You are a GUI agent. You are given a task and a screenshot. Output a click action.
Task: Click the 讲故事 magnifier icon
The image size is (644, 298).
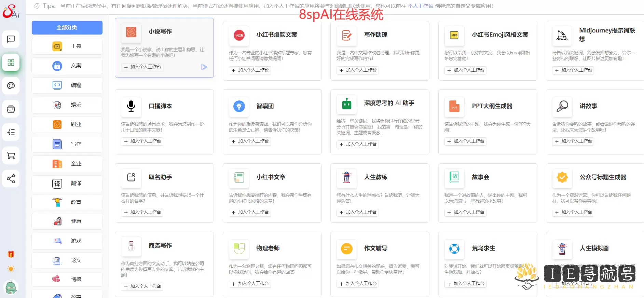click(x=562, y=106)
